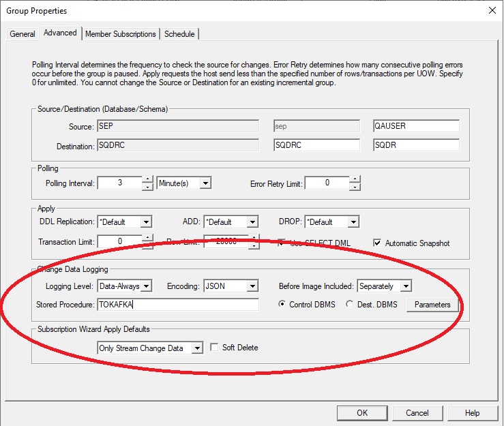This screenshot has height=426, width=504.
Task: Expand the Encoding JSON dropdown
Action: [252, 286]
